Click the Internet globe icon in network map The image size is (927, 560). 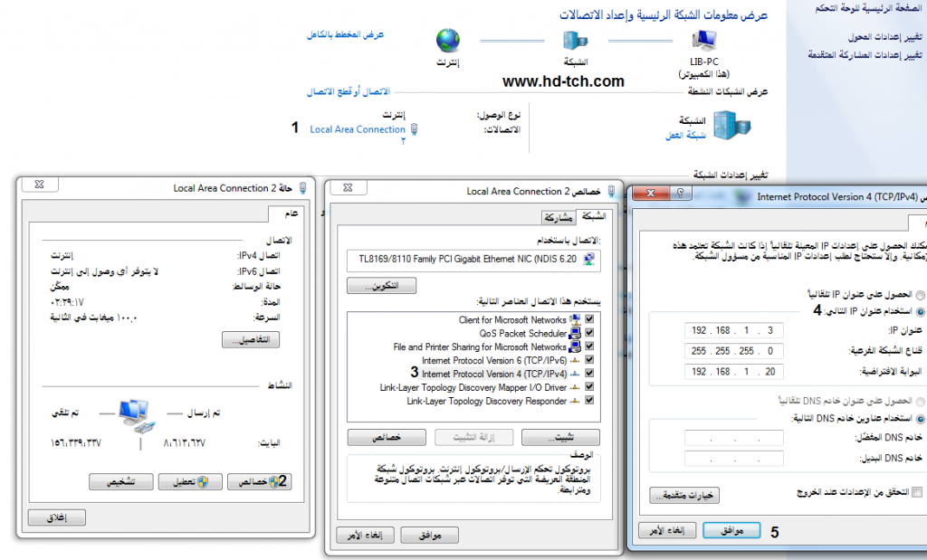pos(448,40)
